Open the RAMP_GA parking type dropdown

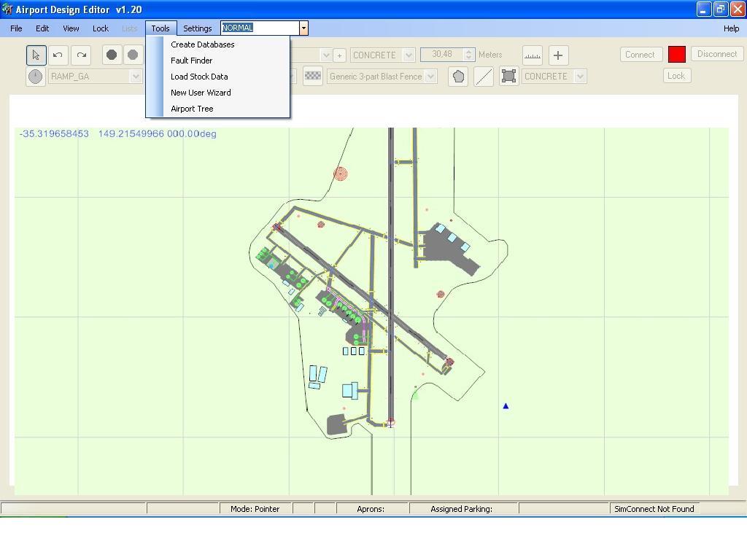tap(136, 77)
